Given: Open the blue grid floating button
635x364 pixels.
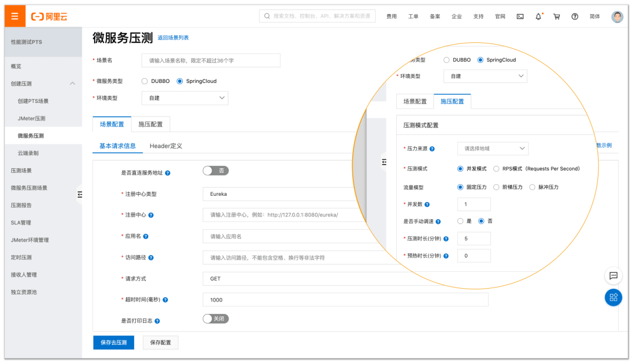Looking at the screenshot, I should click(613, 298).
